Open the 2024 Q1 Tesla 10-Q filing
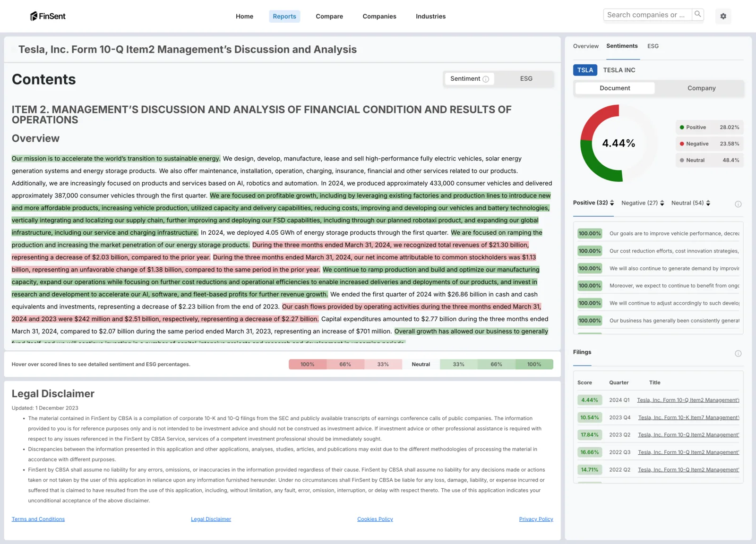Image resolution: width=756 pixels, height=544 pixels. [688, 400]
